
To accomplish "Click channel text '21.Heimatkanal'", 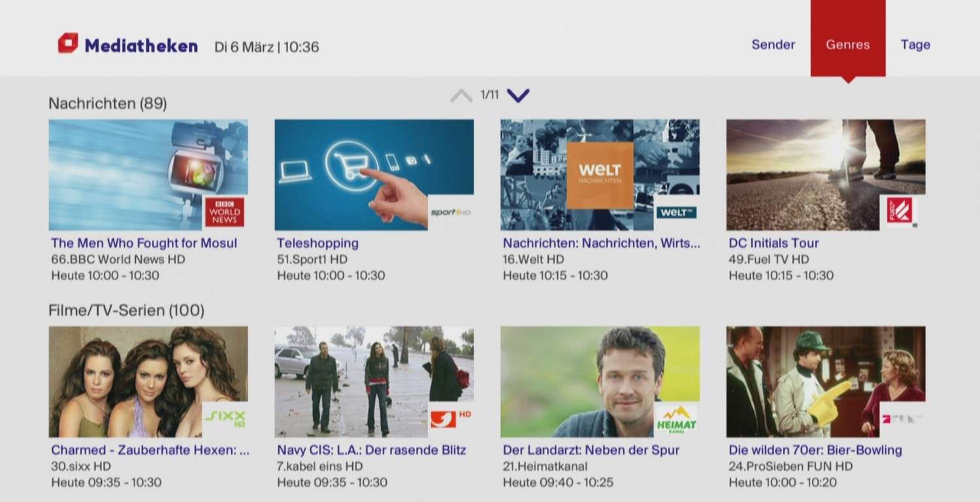I will tap(545, 467).
